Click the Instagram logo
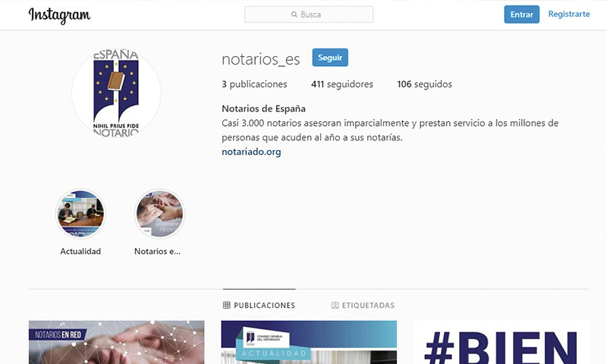The height and width of the screenshot is (364, 607). pos(60,15)
